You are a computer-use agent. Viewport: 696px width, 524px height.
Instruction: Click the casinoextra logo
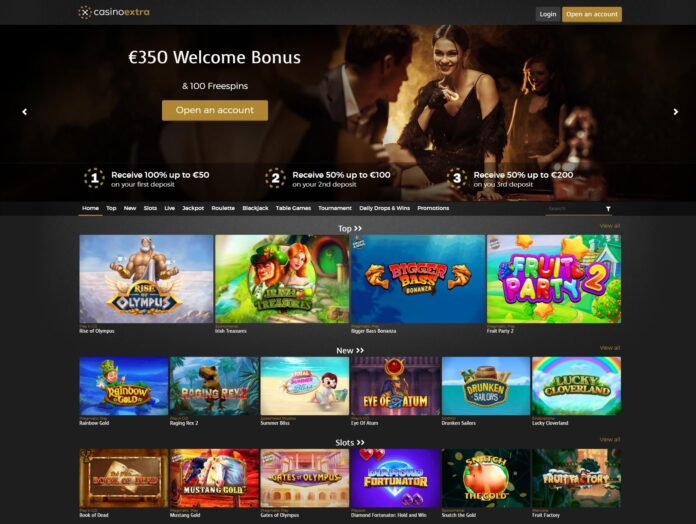point(114,12)
